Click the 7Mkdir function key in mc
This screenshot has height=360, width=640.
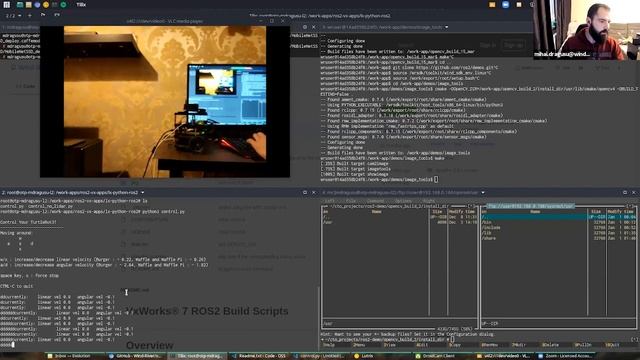tap(519, 345)
